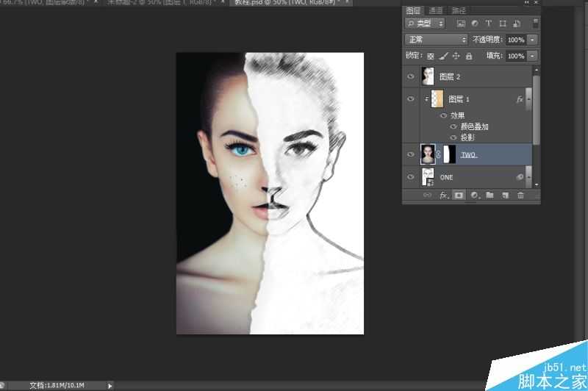
Task: Create a new layer group folder
Action: tap(489, 195)
